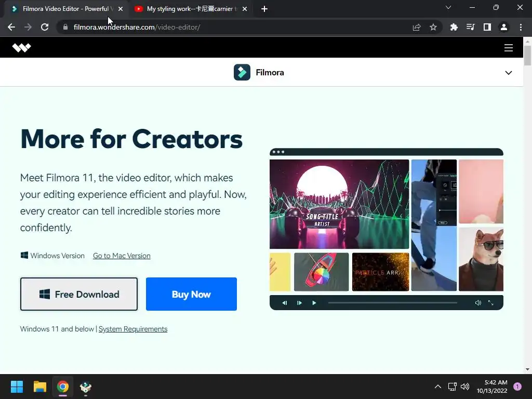Open the clock showing 5:42 AM
Image resolution: width=532 pixels, height=399 pixels.
click(492, 387)
